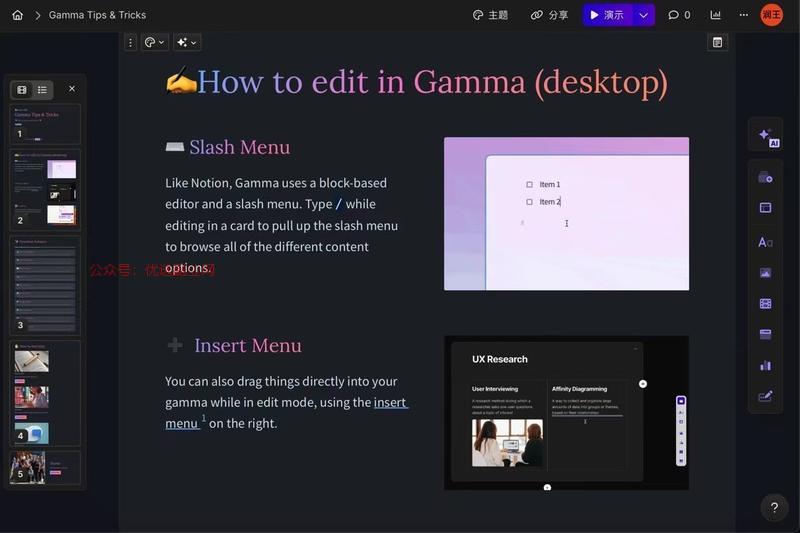The image size is (800, 533).
Task: Open the card templates icon in sidebar
Action: point(765,177)
